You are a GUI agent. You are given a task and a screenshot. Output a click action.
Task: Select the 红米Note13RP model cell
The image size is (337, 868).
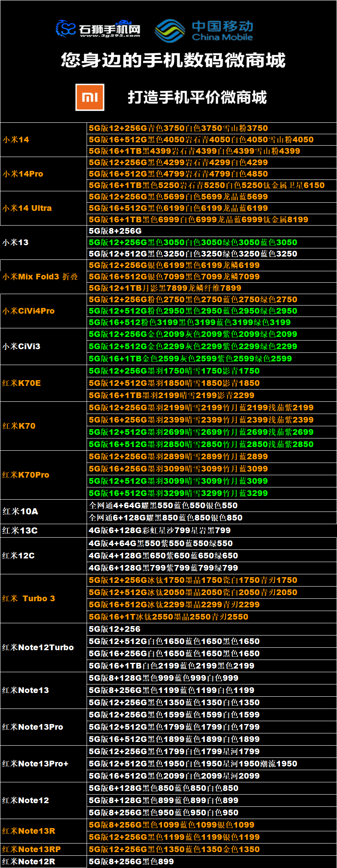pos(44,849)
